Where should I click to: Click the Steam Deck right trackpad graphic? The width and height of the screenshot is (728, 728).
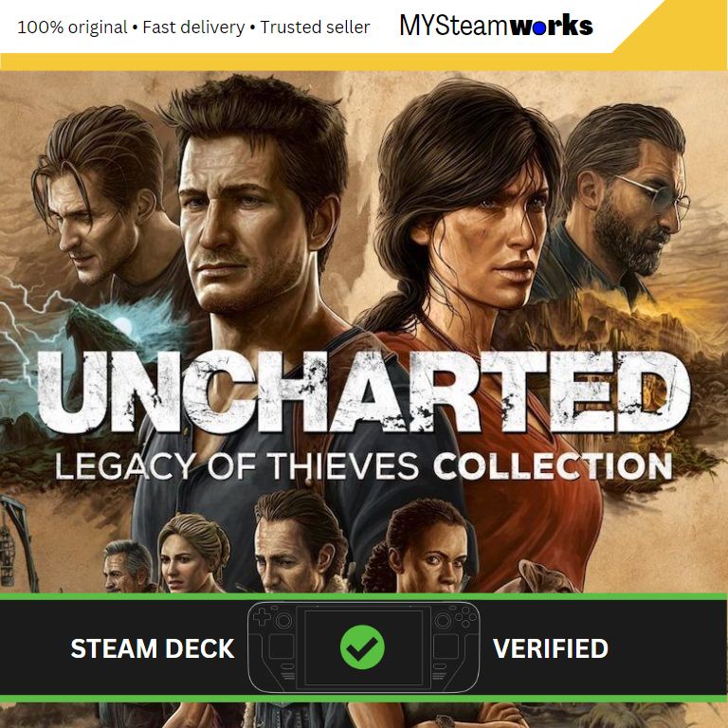pos(446,646)
